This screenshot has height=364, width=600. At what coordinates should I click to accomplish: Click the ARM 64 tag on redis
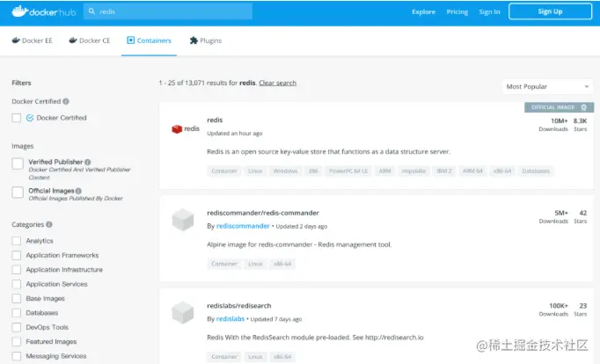pos(472,171)
